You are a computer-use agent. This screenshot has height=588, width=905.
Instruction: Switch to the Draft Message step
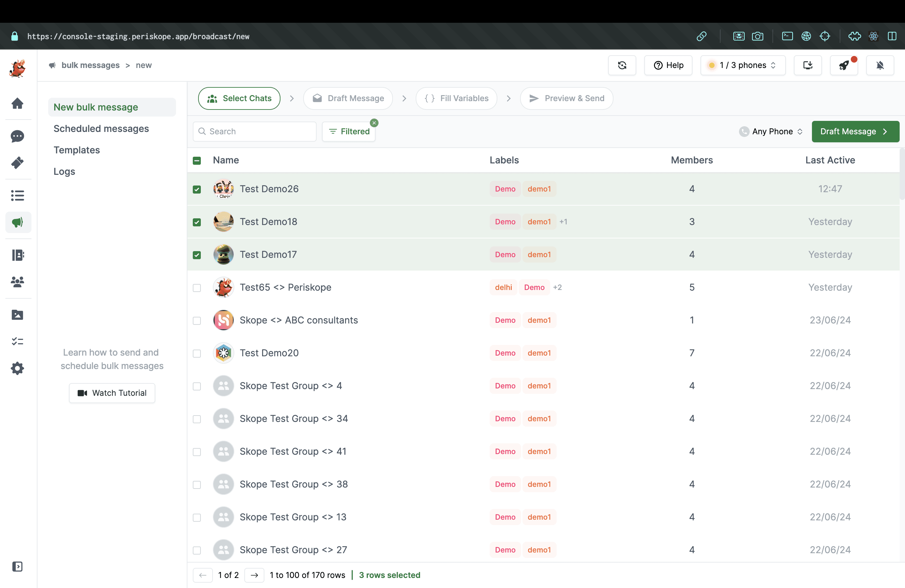[x=348, y=98]
